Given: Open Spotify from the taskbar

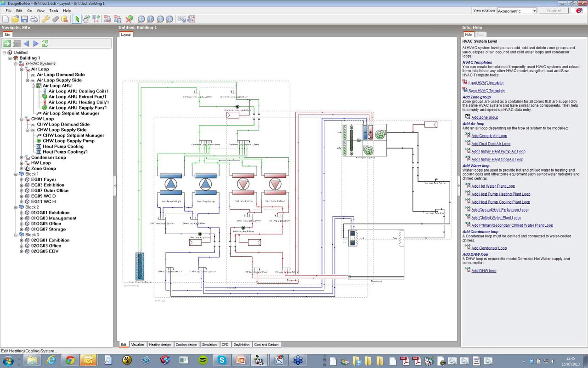Looking at the screenshot, I should click(x=203, y=360).
